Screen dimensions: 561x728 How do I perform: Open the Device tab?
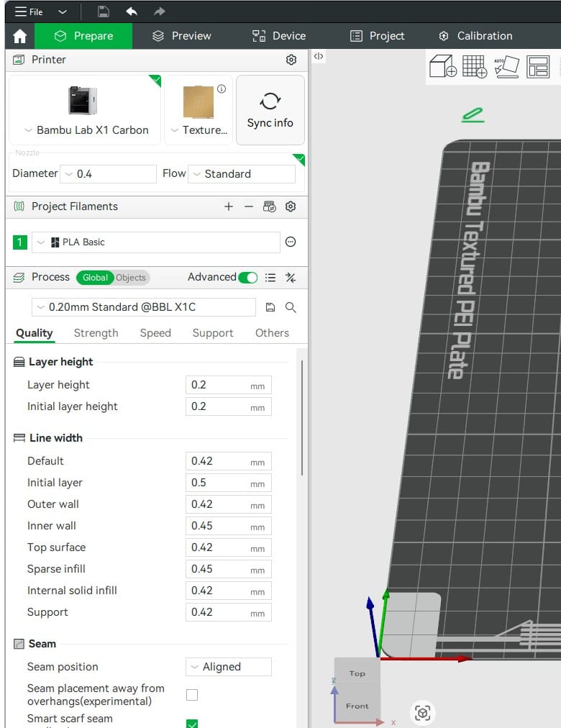[279, 36]
